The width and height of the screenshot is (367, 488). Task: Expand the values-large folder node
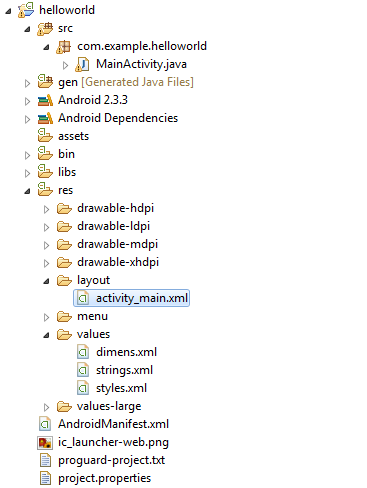tap(47, 407)
